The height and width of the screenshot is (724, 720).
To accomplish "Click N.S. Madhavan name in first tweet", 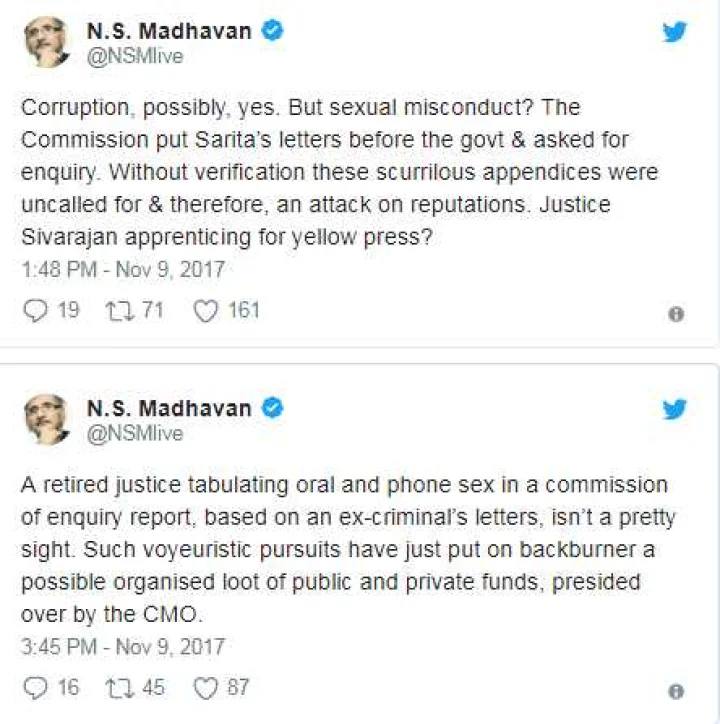I will coord(169,31).
